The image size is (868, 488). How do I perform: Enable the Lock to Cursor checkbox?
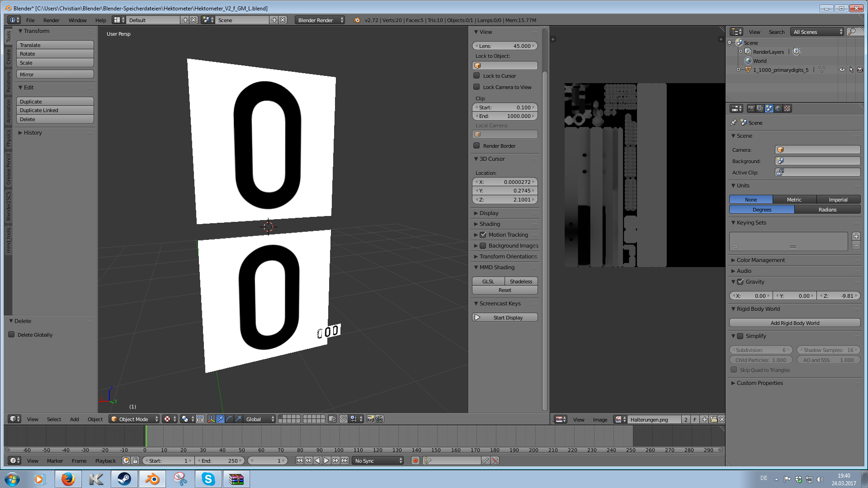[476, 75]
